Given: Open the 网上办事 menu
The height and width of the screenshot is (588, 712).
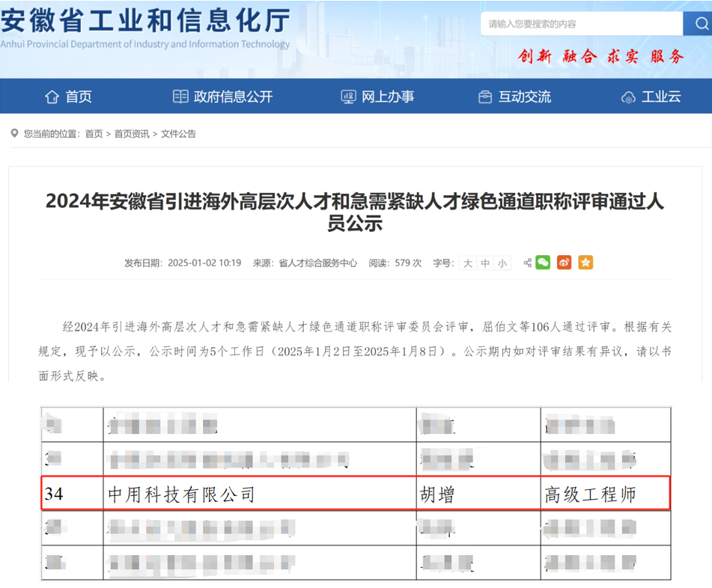Looking at the screenshot, I should [x=387, y=96].
